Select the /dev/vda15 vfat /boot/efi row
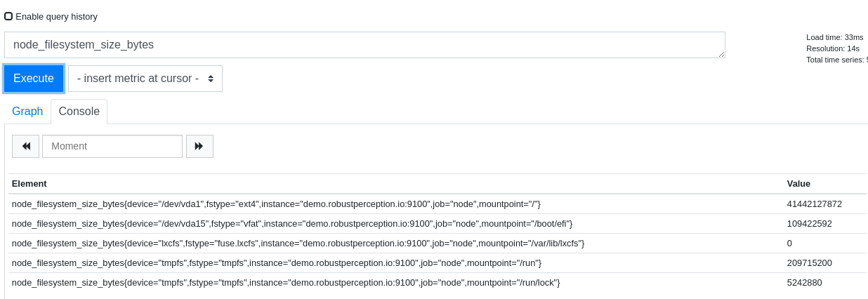The image size is (868, 299). (438, 223)
